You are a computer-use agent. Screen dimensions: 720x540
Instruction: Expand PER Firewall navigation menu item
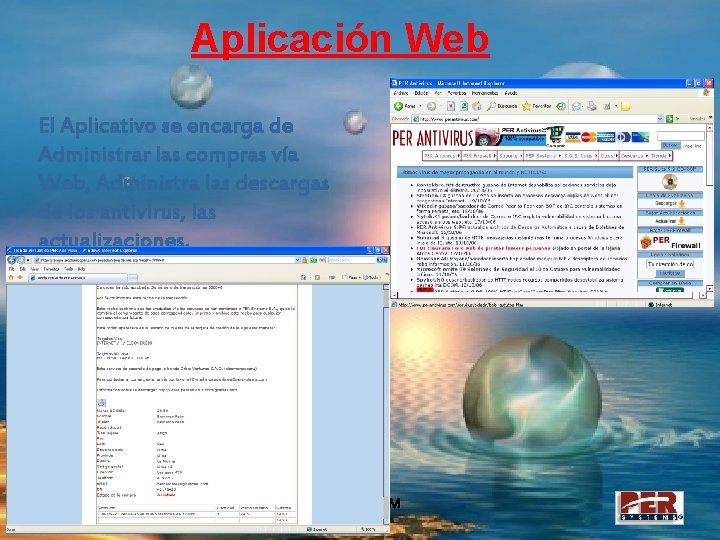coord(479,156)
